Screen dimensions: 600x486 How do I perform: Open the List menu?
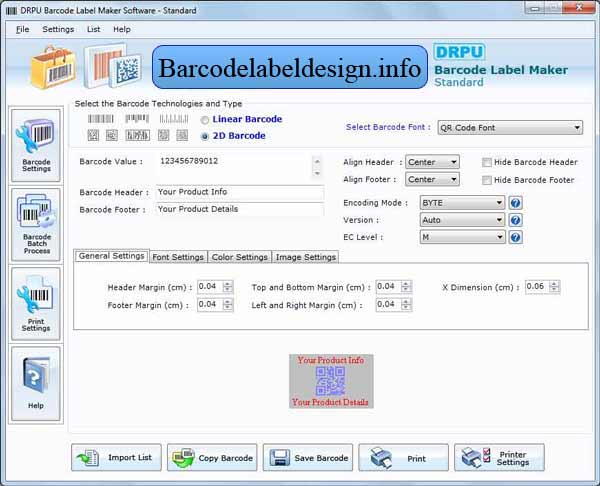(93, 29)
